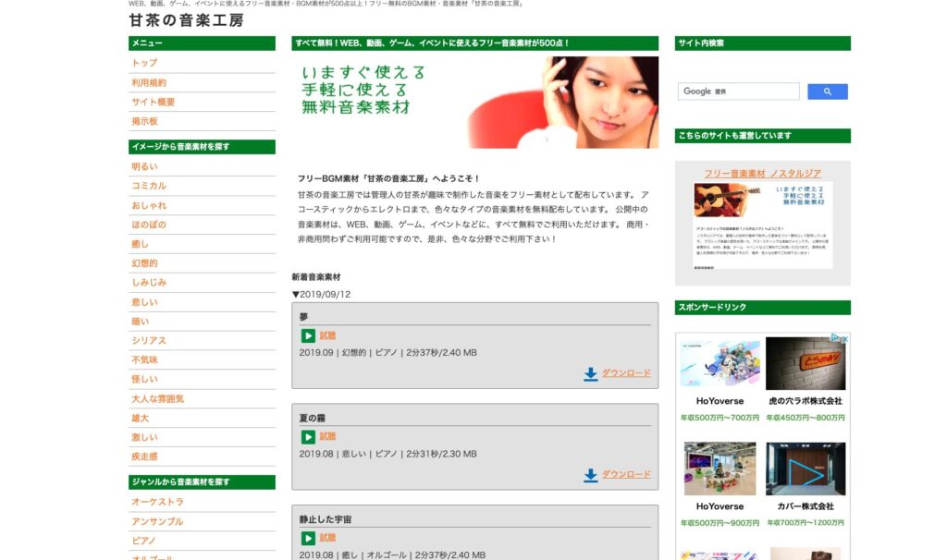Open the サイト概要 menu item
This screenshot has width=947, height=560.
click(153, 102)
